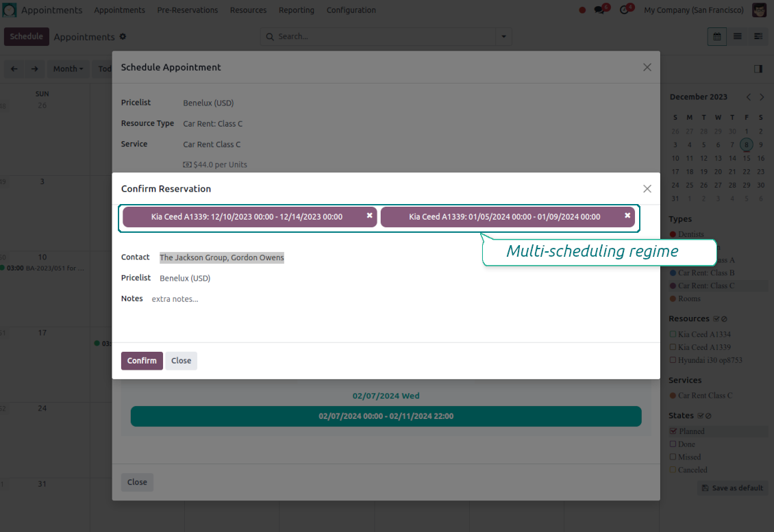Toggle the Kia Ceed A1334 resource checkbox
This screenshot has height=532, width=774.
673,334
